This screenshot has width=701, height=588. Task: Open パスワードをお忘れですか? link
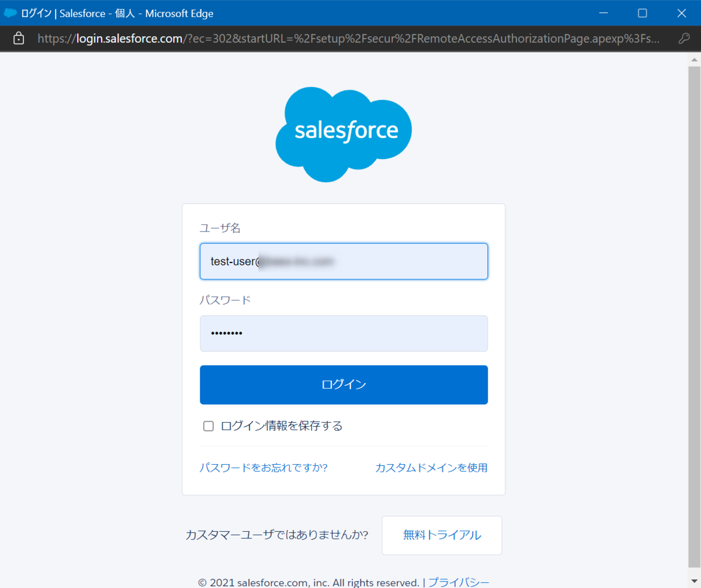click(263, 468)
